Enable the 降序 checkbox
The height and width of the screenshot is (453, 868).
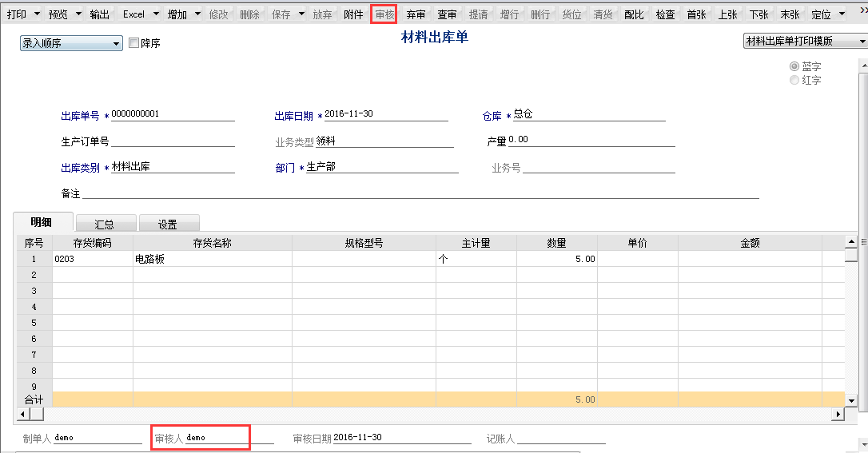tap(134, 43)
